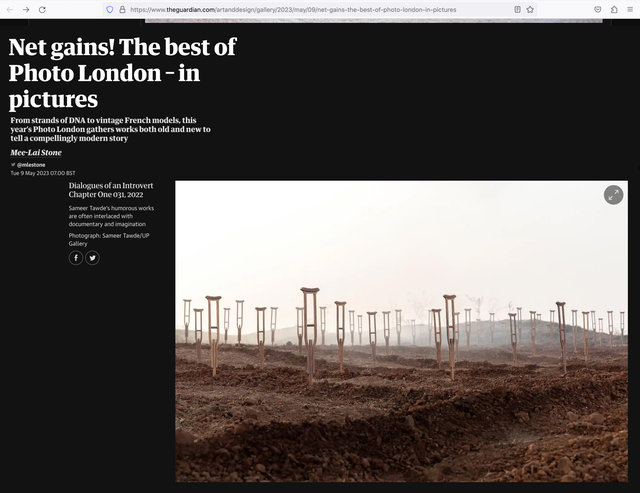
Task: Click the partially visible image strip above the headline
Action: (x=373, y=20)
